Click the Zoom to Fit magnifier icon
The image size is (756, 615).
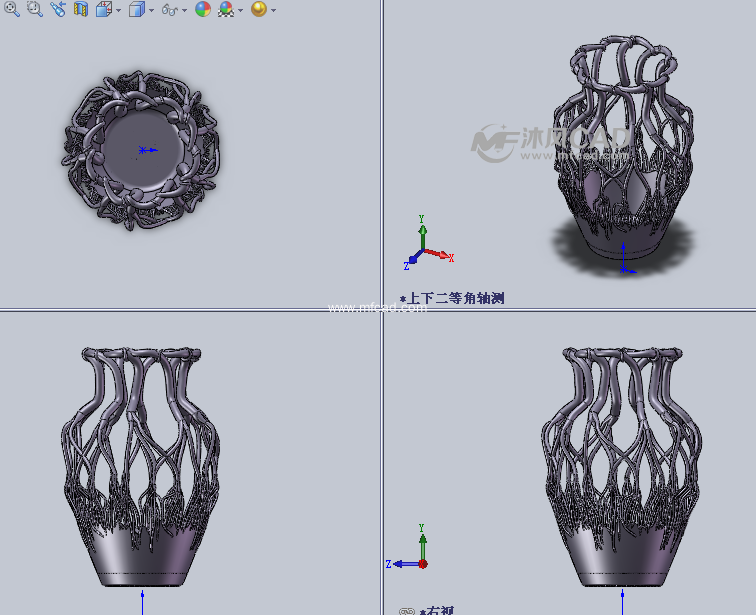click(12, 9)
